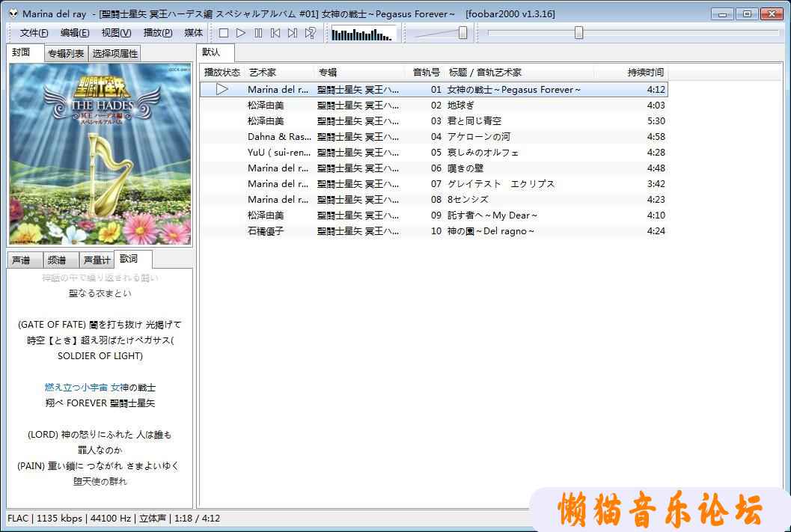Click artist YuU ( sui-ren... in track 05
This screenshot has width=791, height=532.
click(x=279, y=153)
